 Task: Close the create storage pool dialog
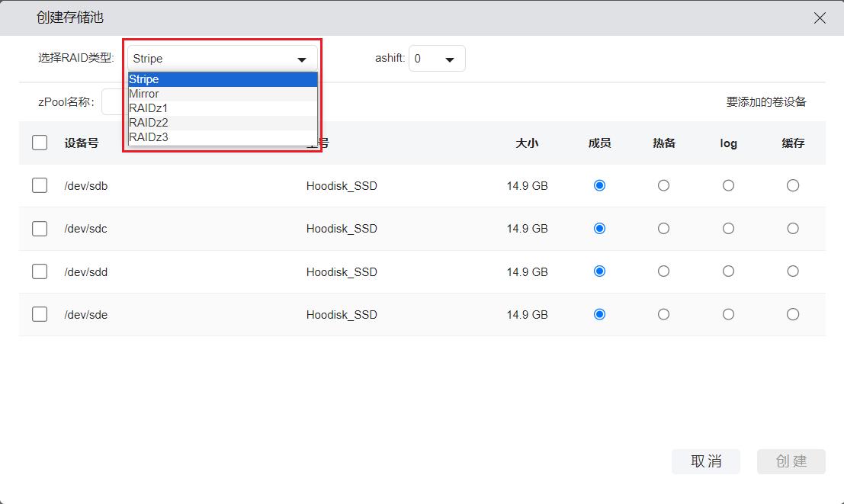(820, 18)
